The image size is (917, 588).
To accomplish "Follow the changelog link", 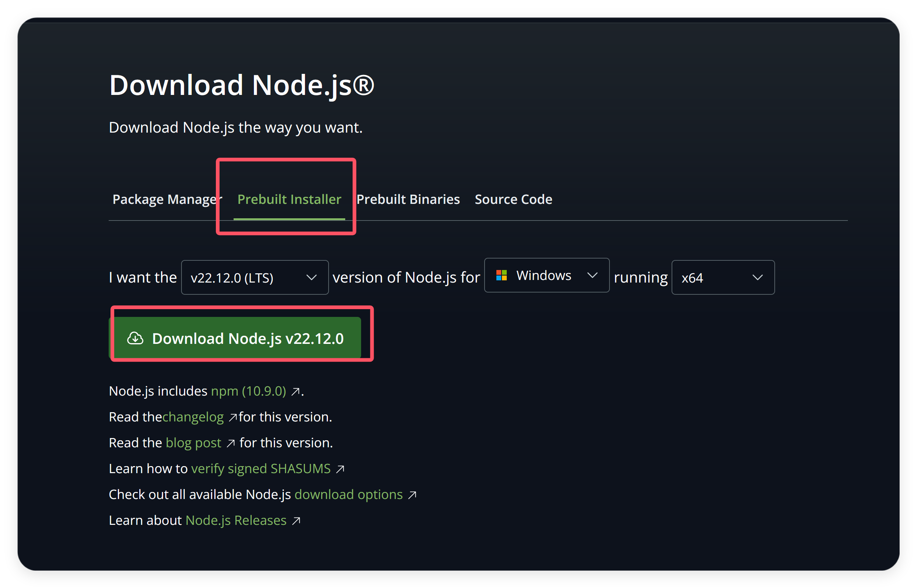I will (x=193, y=417).
